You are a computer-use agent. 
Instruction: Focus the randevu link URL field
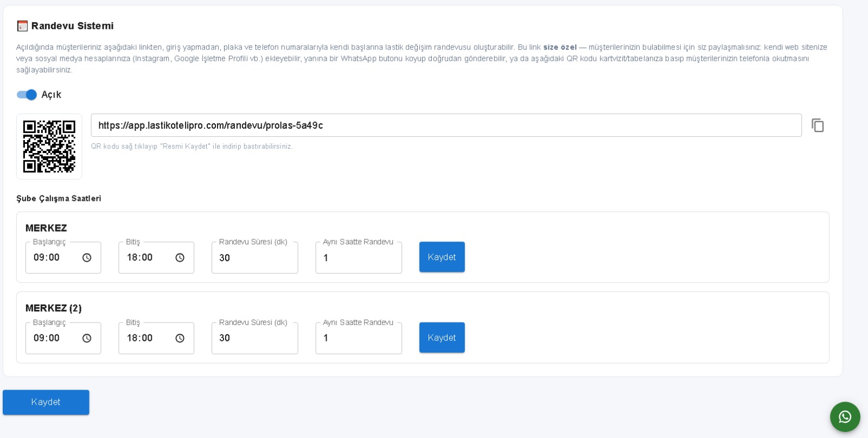tap(446, 125)
